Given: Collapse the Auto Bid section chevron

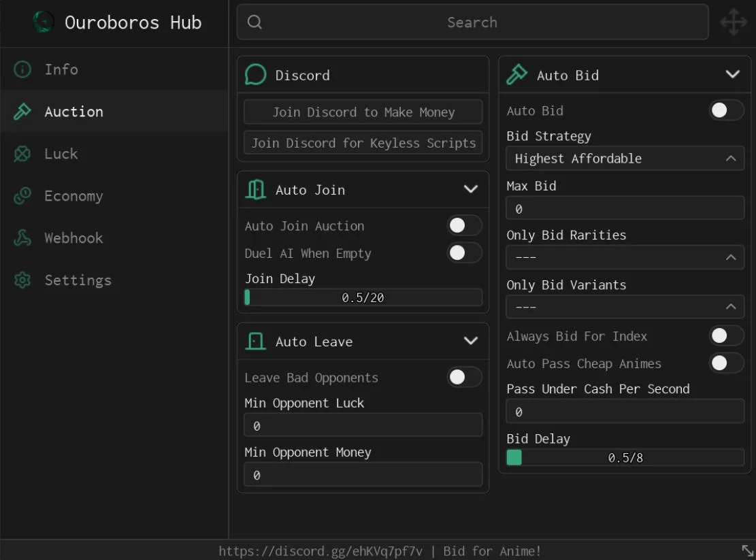Looking at the screenshot, I should 732,74.
